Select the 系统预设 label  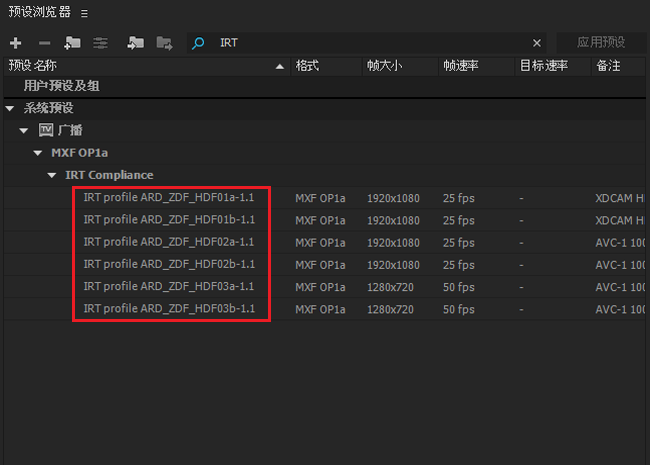point(49,108)
